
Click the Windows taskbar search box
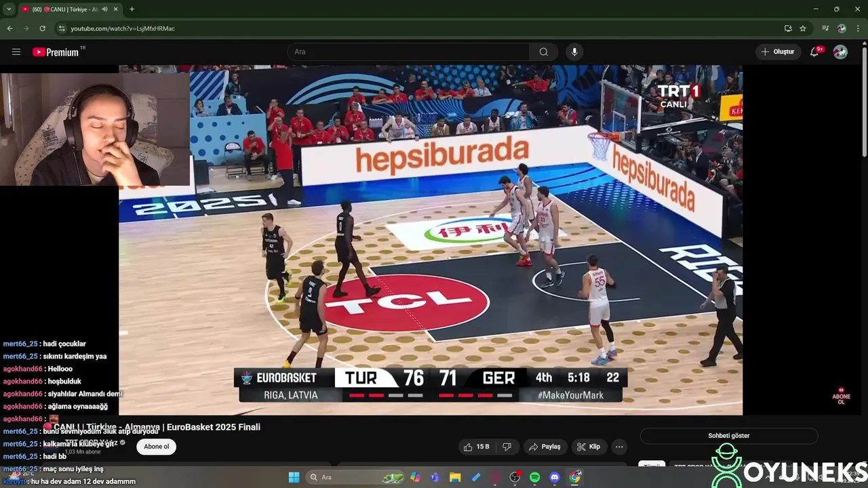[356, 477]
